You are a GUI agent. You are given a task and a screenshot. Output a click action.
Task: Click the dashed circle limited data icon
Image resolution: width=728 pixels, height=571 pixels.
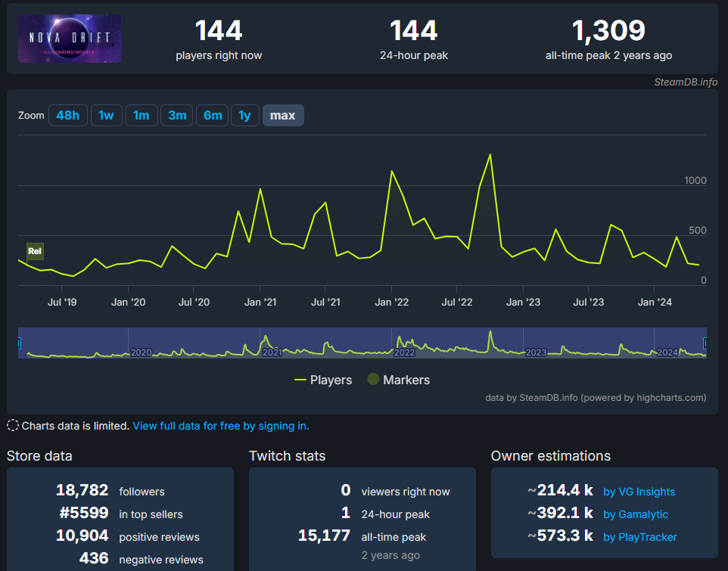tap(13, 425)
